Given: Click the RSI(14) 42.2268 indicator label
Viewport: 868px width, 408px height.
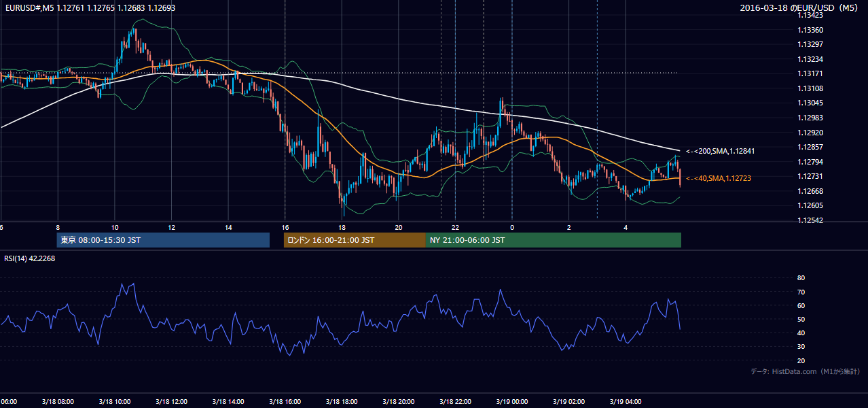Looking at the screenshot, I should (x=30, y=258).
